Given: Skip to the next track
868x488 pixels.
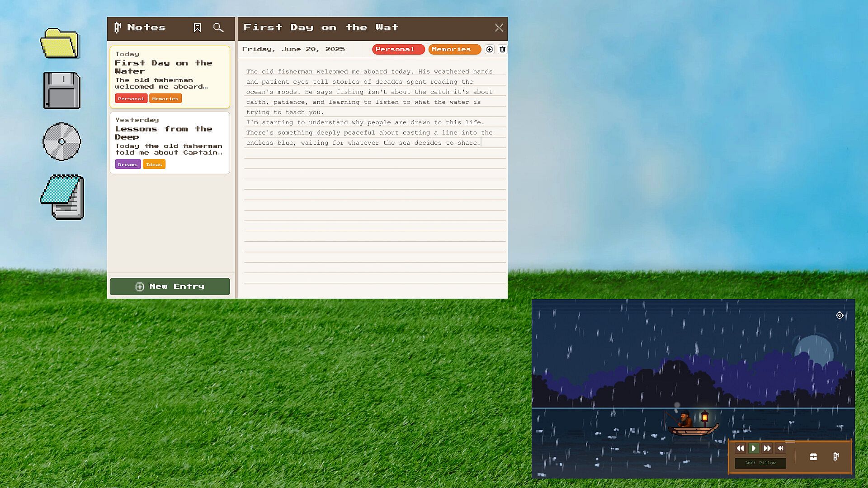Looking at the screenshot, I should [x=767, y=448].
